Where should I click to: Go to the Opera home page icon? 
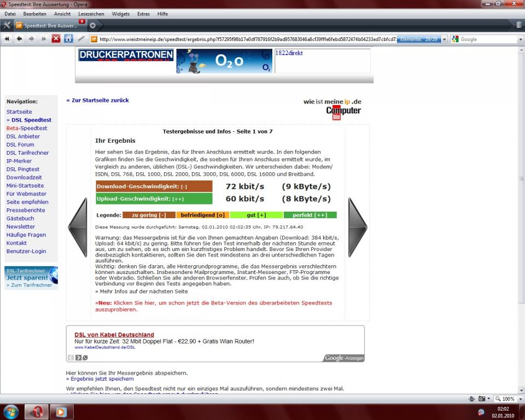tap(68, 39)
